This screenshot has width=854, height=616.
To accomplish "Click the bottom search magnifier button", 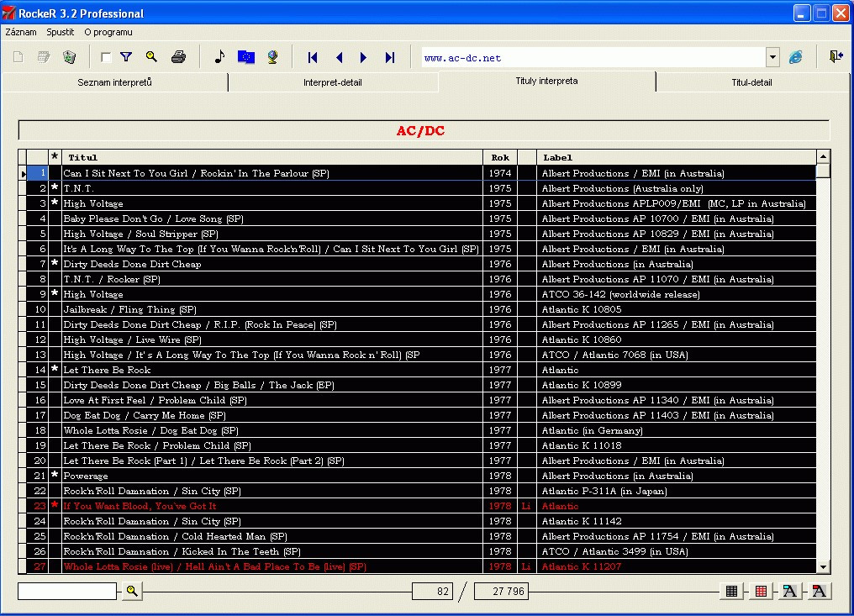I will (x=132, y=591).
